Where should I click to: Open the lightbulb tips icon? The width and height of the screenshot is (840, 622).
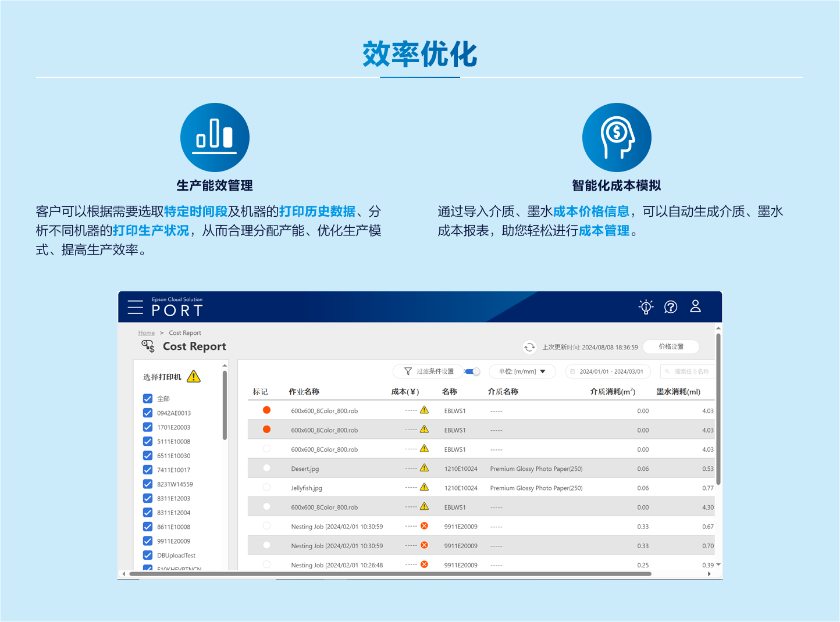click(646, 307)
